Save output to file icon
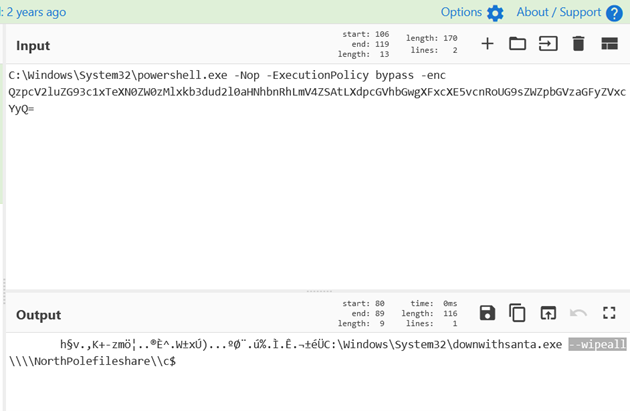The height and width of the screenshot is (411, 630). pyautogui.click(x=487, y=313)
